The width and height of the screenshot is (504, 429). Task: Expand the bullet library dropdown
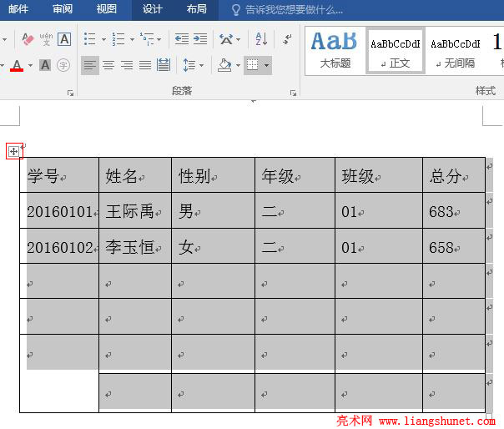click(x=103, y=39)
